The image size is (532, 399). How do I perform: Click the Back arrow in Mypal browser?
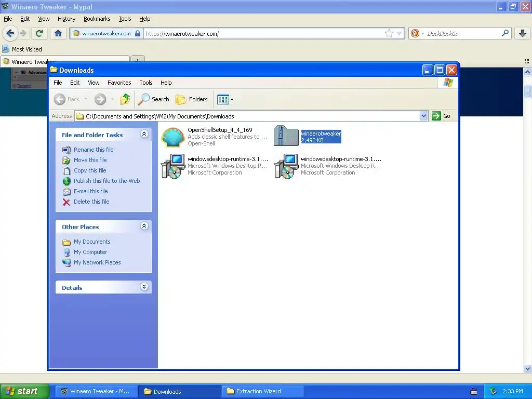tap(10, 33)
